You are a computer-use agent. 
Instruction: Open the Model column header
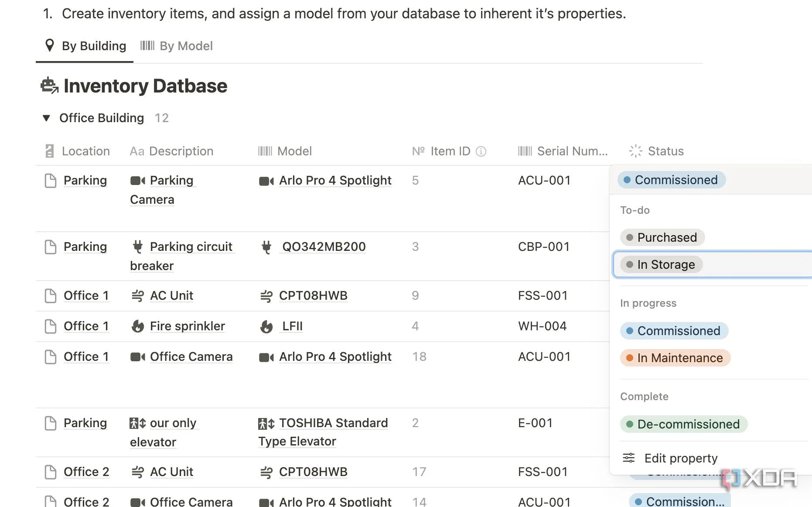tap(285, 151)
